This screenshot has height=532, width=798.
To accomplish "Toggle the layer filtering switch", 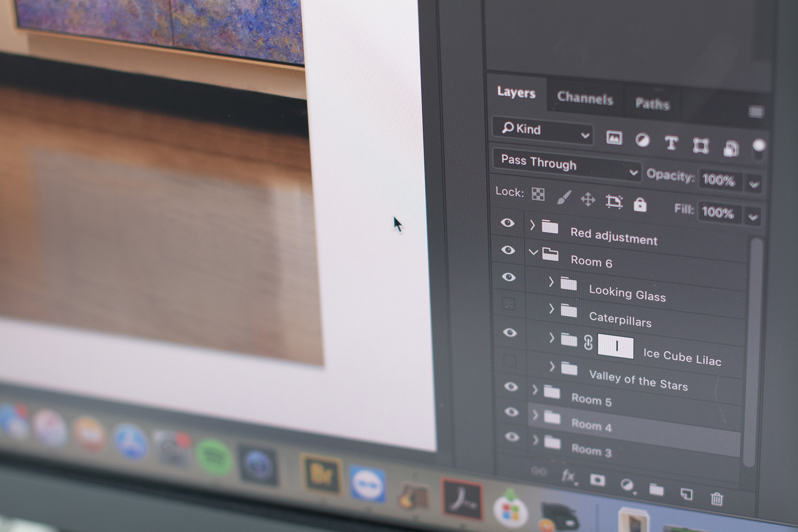I will click(x=759, y=148).
